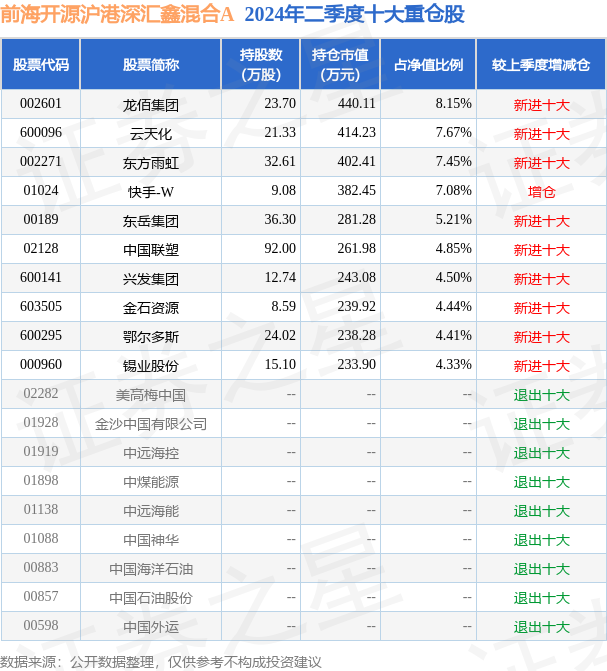Click the 占净值比例 column header
This screenshot has width=607, height=671.
pyautogui.click(x=428, y=65)
